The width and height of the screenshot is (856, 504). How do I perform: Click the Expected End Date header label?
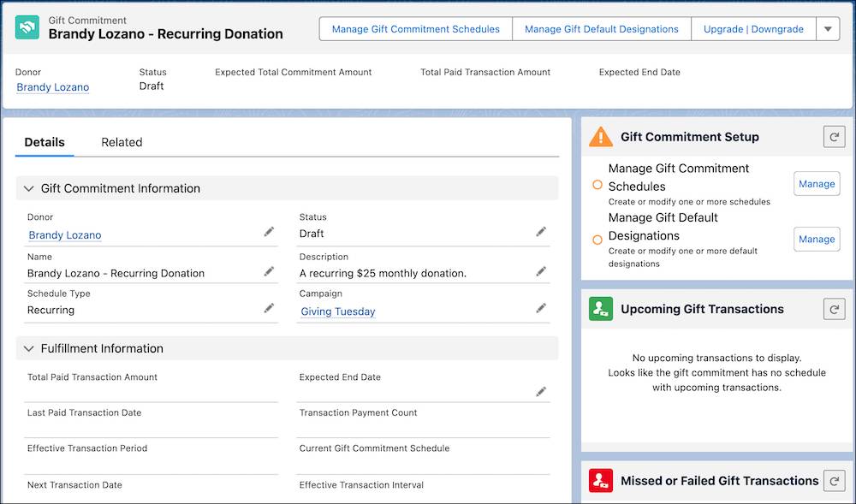tap(639, 72)
